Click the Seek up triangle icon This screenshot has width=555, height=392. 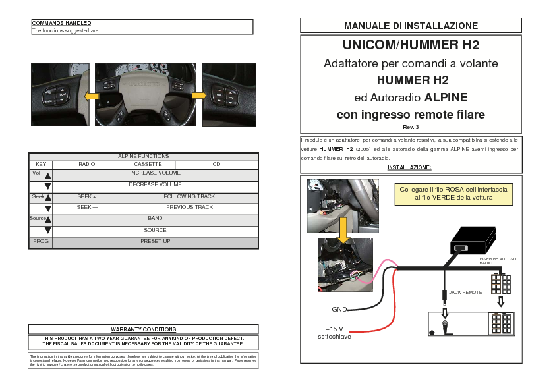coord(47,198)
